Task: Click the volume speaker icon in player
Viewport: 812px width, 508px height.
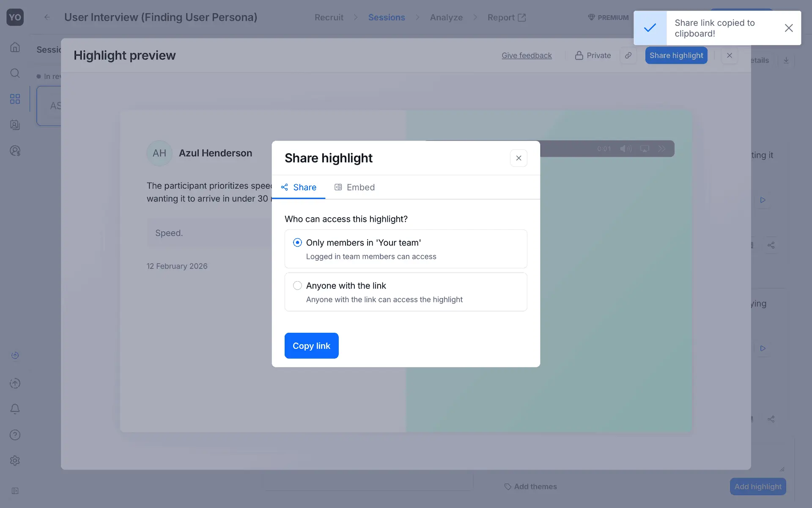Action: (625, 149)
